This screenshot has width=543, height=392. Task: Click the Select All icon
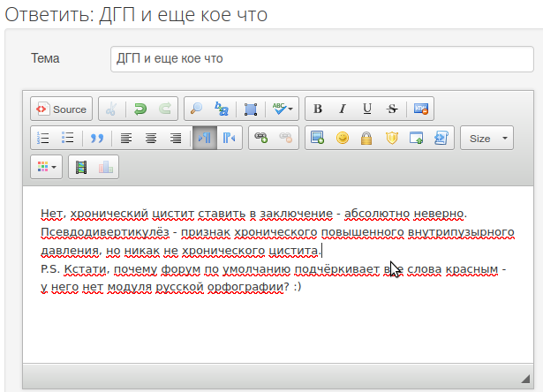(x=251, y=109)
